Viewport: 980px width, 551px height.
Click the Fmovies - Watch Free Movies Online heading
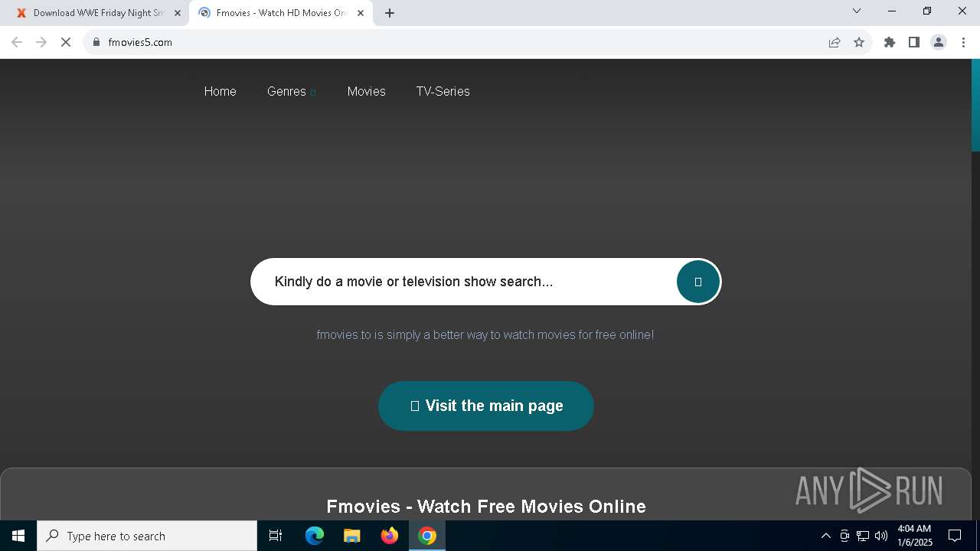pyautogui.click(x=486, y=507)
